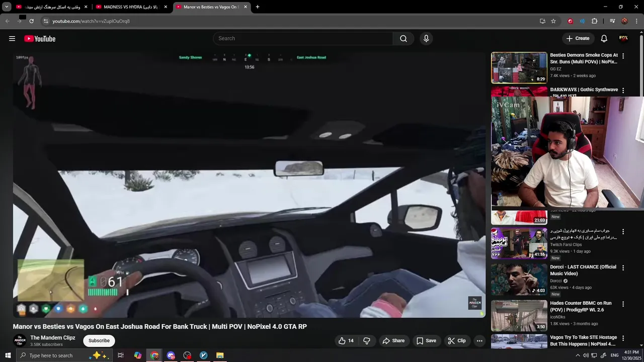Open Besties Demons Smoke Cops video thumbnail
The height and width of the screenshot is (362, 644).
pyautogui.click(x=519, y=68)
